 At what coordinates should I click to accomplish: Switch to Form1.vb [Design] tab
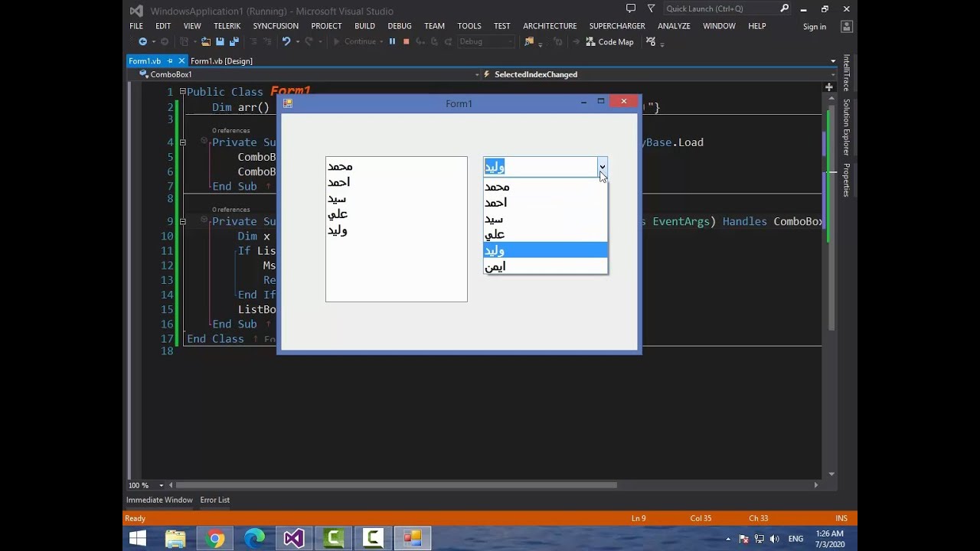pyautogui.click(x=221, y=61)
